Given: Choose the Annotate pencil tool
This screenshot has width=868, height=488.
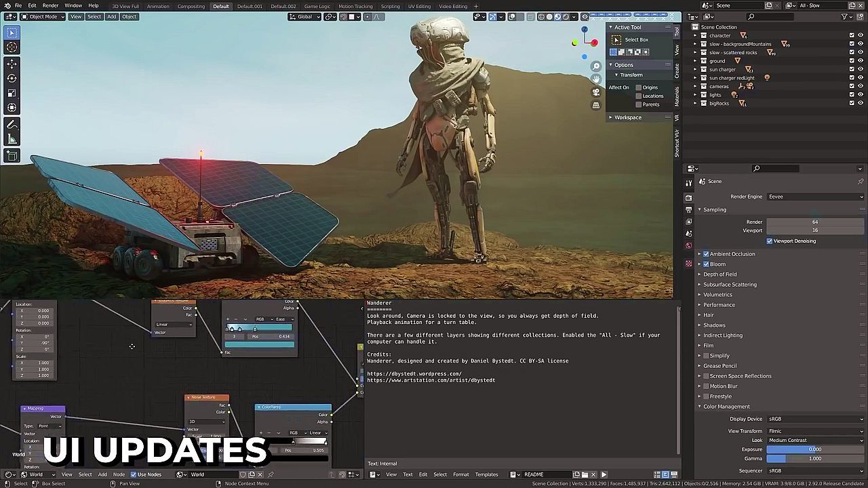Looking at the screenshot, I should point(12,125).
